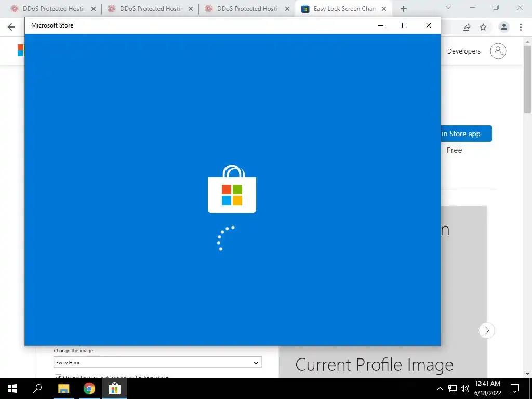Screen dimensions: 532x399
Task: Close the second DDoS Protected Hosting tab
Action: click(x=191, y=9)
